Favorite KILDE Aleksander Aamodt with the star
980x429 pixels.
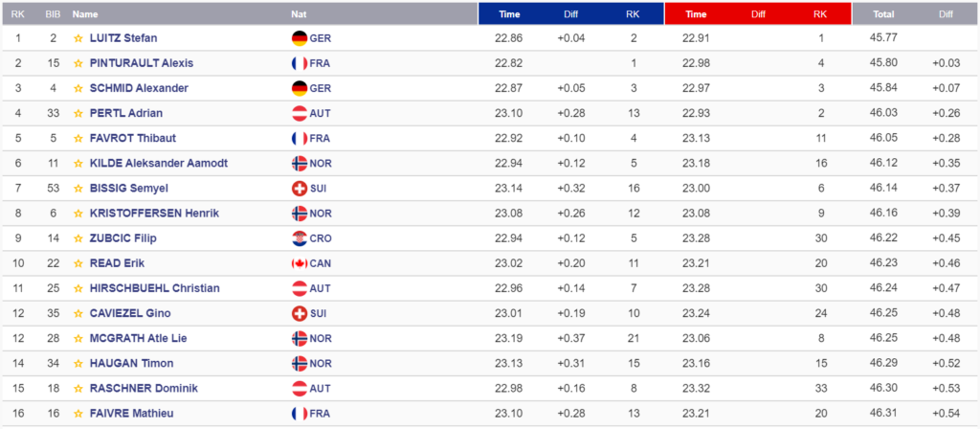click(78, 163)
